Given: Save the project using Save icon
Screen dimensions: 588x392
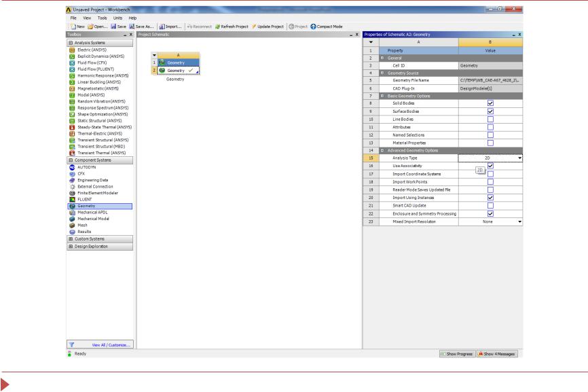Looking at the screenshot, I should coord(119,26).
